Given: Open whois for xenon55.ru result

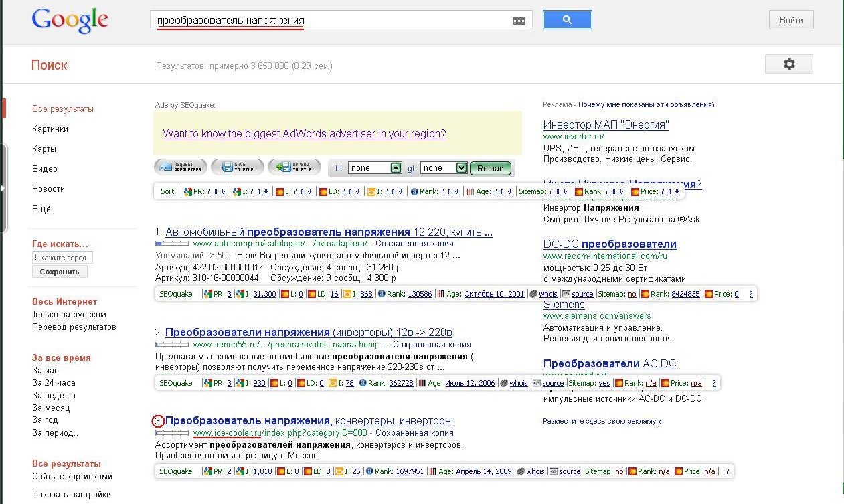Looking at the screenshot, I should (x=519, y=383).
